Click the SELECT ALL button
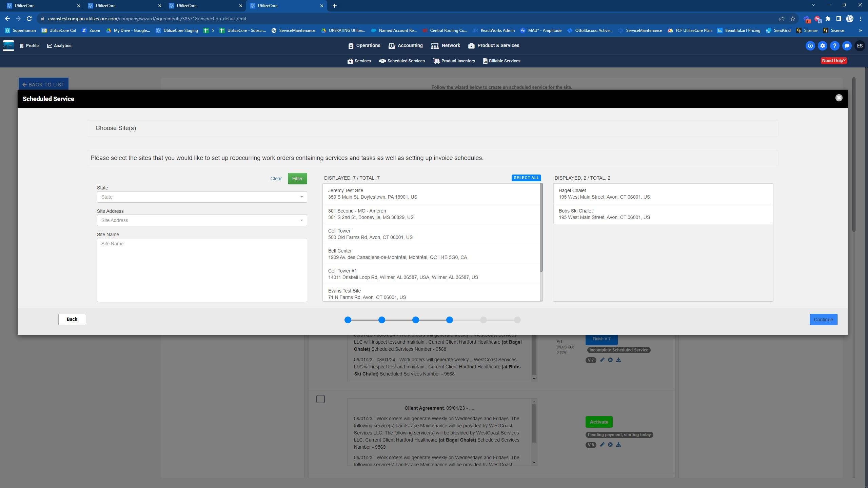This screenshot has height=488, width=868. [526, 178]
